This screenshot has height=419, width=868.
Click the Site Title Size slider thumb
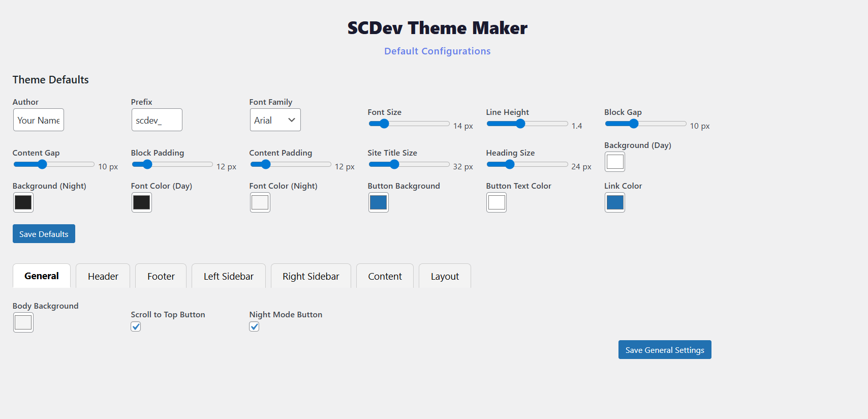pos(394,164)
